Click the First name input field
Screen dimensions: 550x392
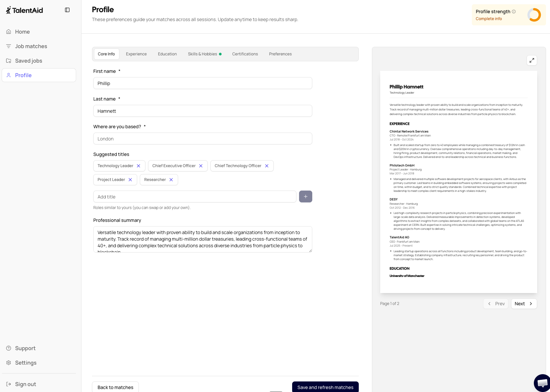click(x=203, y=83)
